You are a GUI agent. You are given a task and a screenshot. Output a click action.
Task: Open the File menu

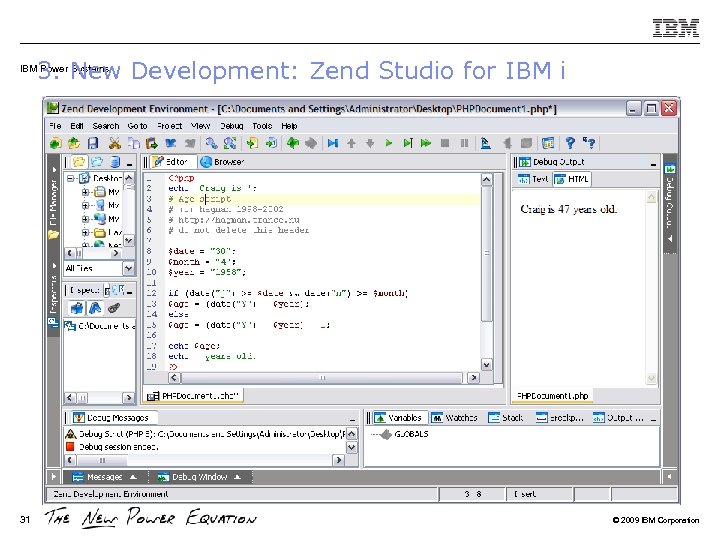(x=55, y=126)
